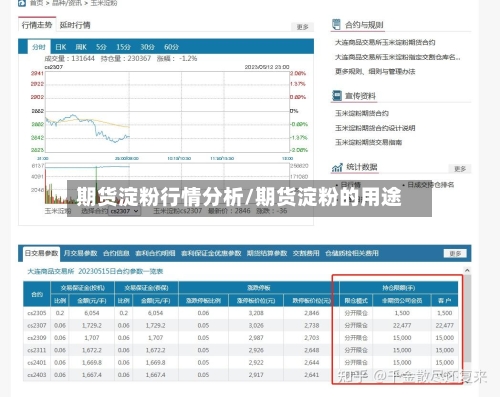Click the 涨幅 -1.2% text
Screen dimensions: 500x397
(177, 59)
